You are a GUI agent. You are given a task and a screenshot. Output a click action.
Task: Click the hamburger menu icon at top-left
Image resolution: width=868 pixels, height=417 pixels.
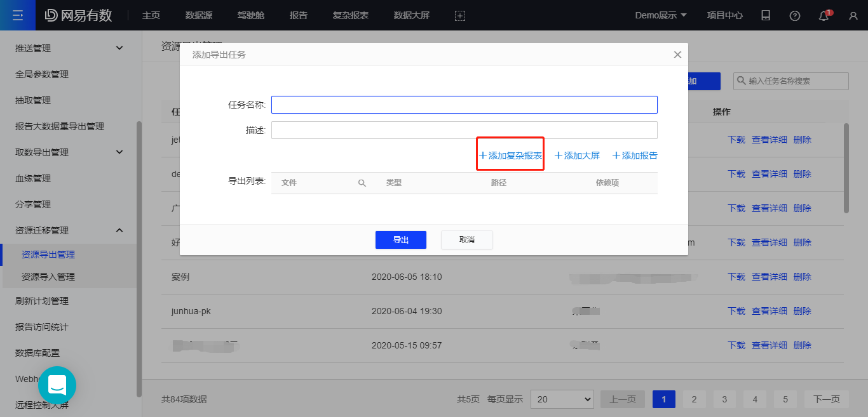coord(18,15)
